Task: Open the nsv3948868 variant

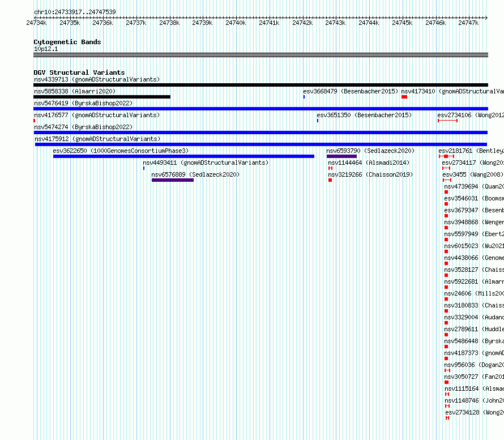Action: [x=474, y=222]
